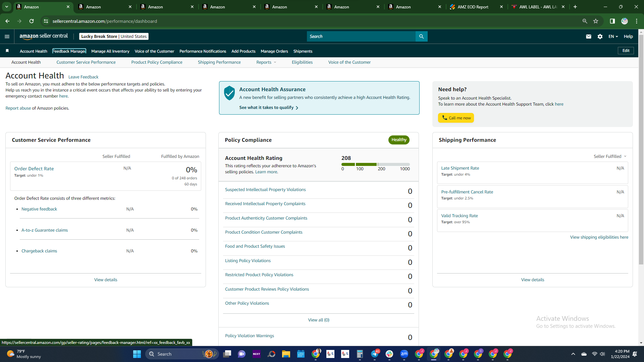Open A-to-z Guarantee claims link
The width and height of the screenshot is (644, 362).
click(45, 230)
